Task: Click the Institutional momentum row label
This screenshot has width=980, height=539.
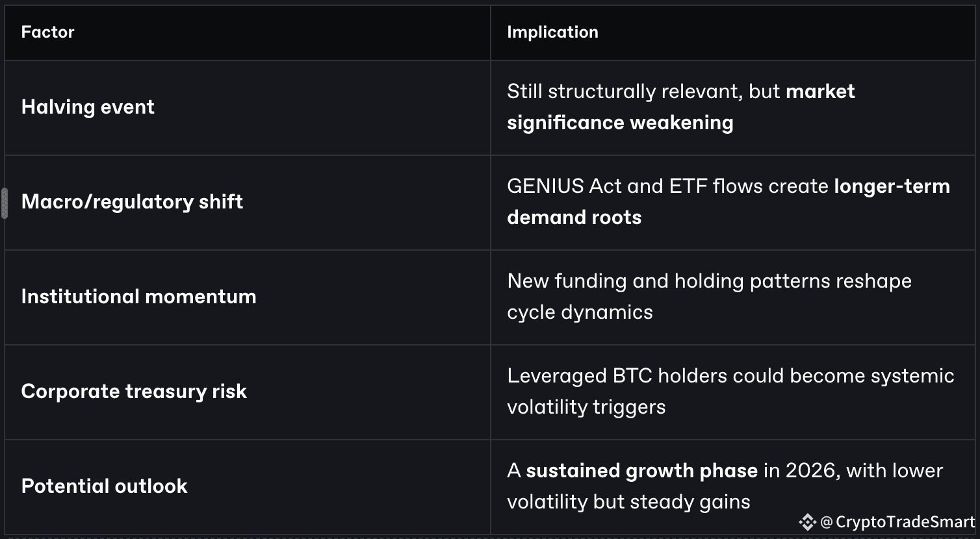Action: 138,296
